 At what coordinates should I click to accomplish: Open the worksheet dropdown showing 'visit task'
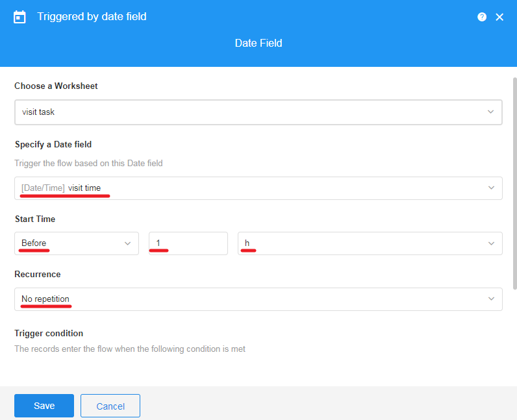(x=247, y=112)
